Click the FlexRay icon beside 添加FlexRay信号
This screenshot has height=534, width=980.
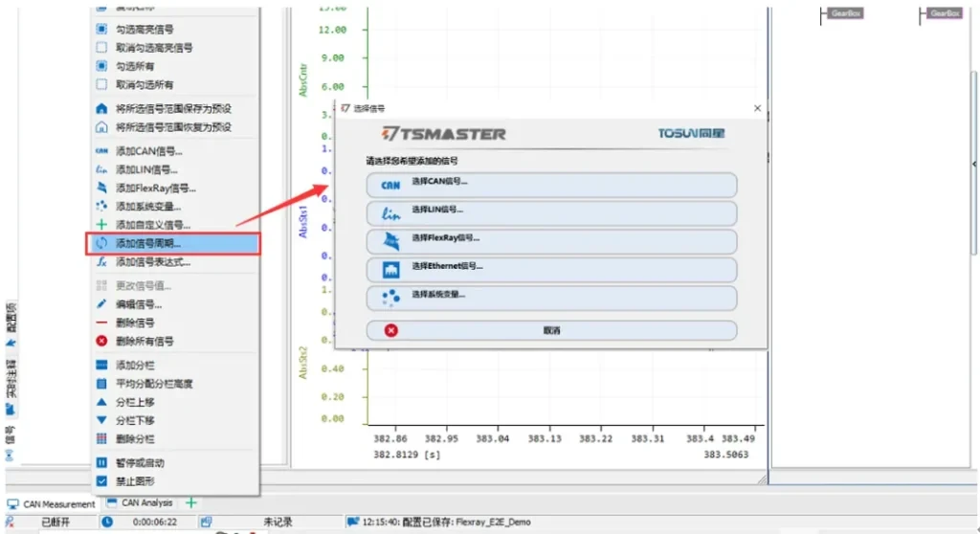tap(102, 188)
